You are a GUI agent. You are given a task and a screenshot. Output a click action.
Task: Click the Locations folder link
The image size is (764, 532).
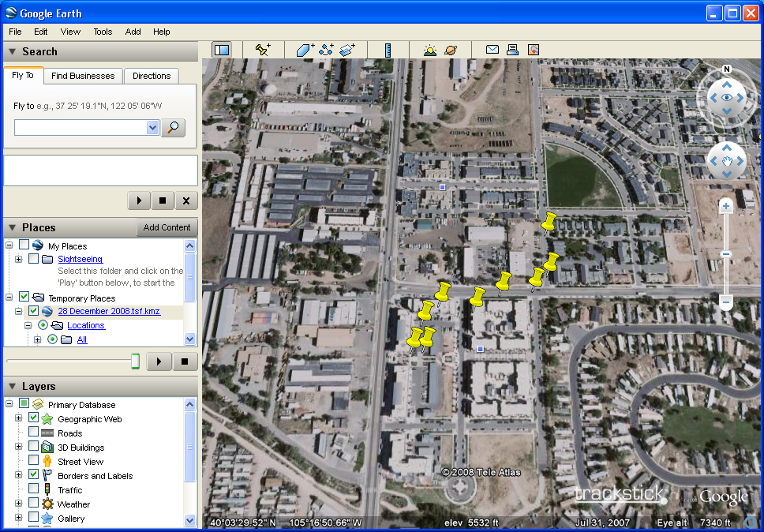pos(86,325)
